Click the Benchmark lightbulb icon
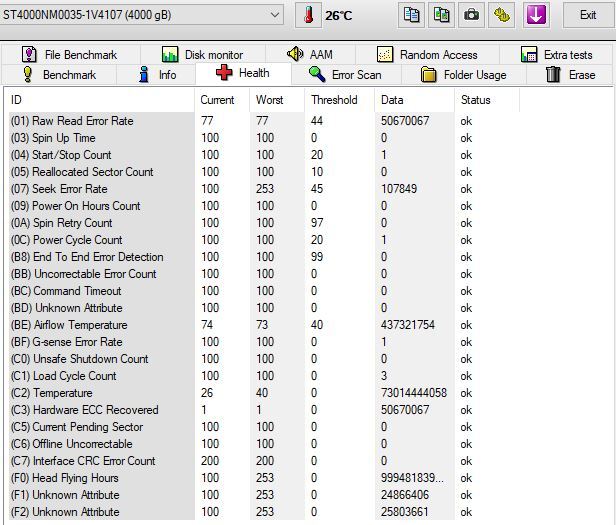This screenshot has width=616, height=525. point(28,74)
